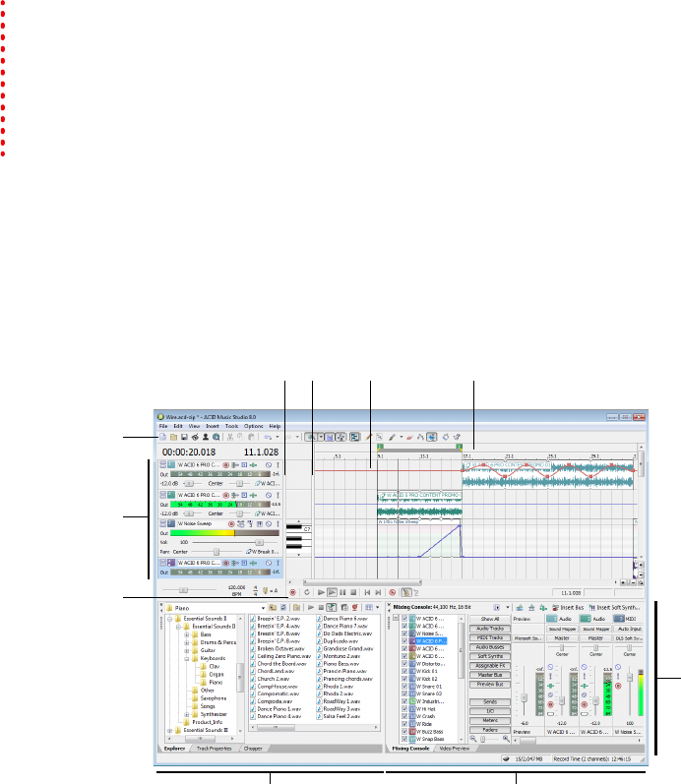This screenshot has width=681, height=784.
Task: Open the Insert menu
Action: (x=213, y=427)
